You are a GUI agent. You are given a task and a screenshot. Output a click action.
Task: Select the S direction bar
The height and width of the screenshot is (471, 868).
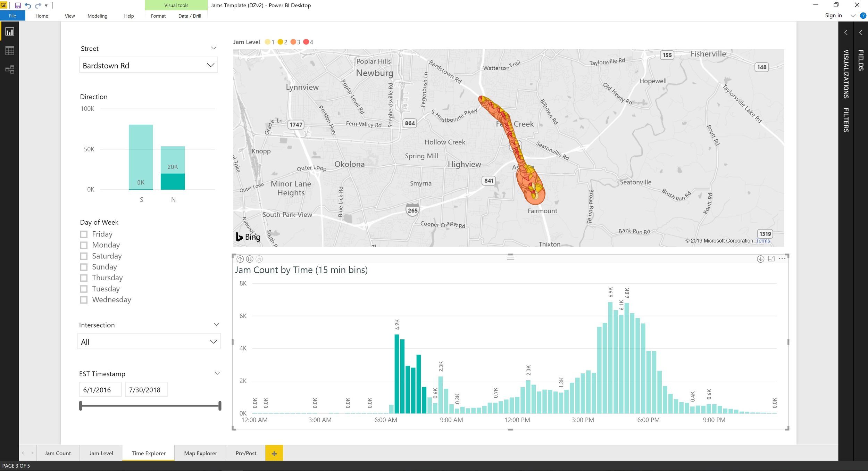[141, 157]
